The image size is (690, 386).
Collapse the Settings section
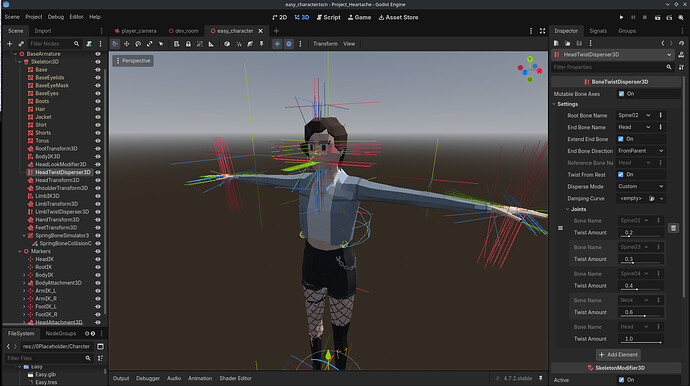(554, 104)
